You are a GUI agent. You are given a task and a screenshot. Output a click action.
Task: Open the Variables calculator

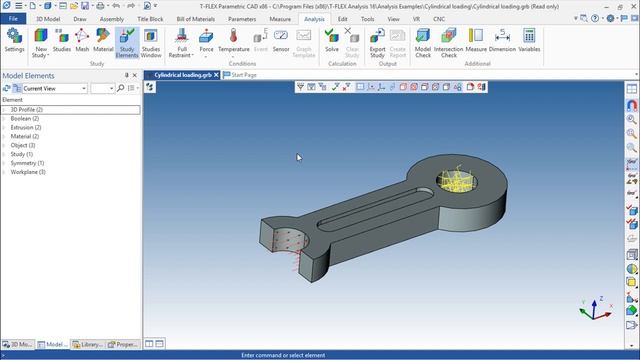click(x=529, y=40)
